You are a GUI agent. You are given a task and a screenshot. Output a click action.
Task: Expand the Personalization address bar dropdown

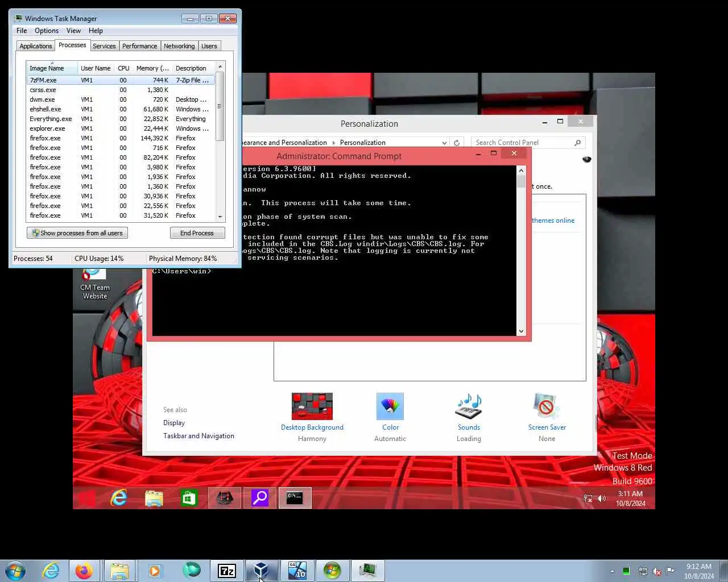tap(444, 143)
